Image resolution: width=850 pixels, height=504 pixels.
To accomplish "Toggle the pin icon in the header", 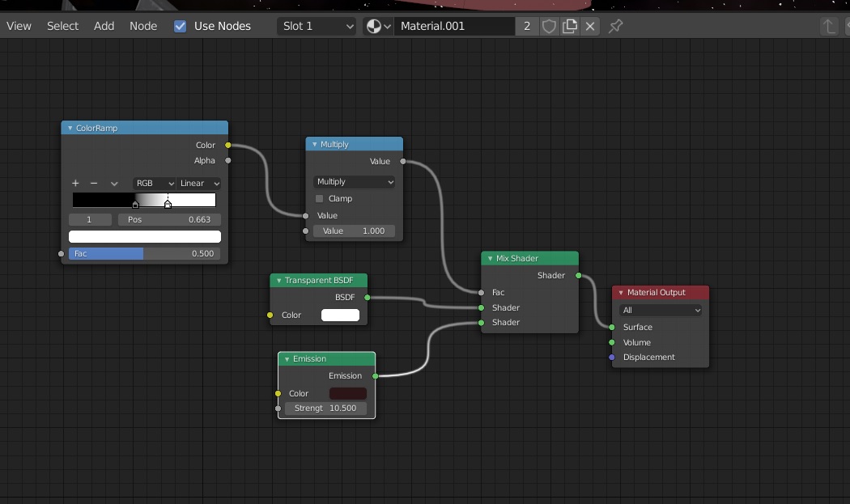I will pyautogui.click(x=616, y=26).
